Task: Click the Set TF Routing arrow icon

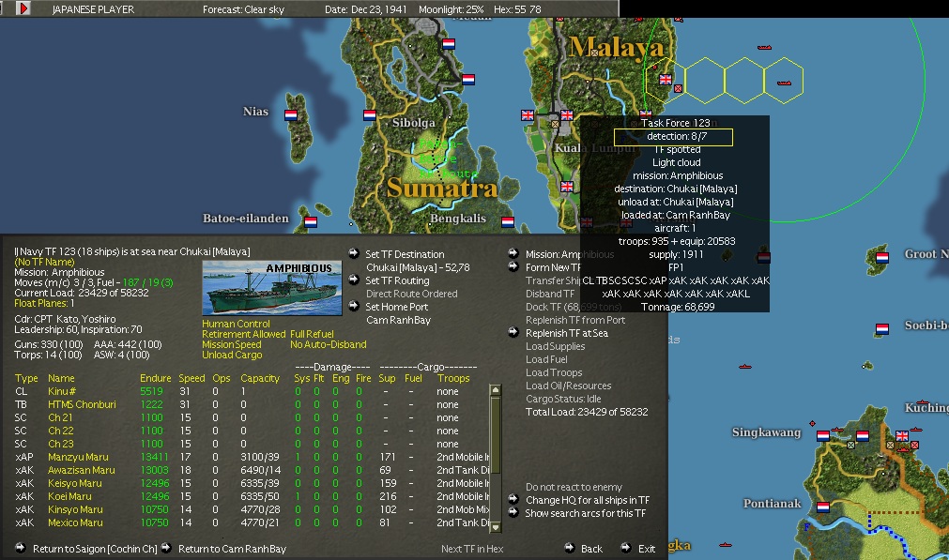Action: pyautogui.click(x=354, y=280)
